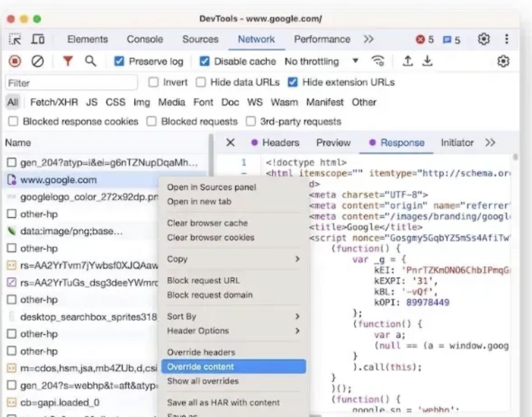Open the Performance tab
The height and width of the screenshot is (417, 532).
(x=322, y=39)
